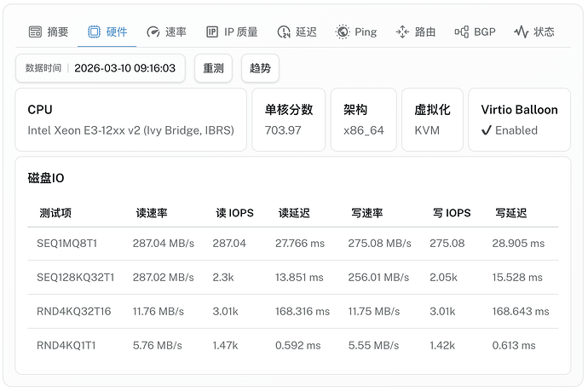Click the 28.905 ms write latency cell
The width and height of the screenshot is (588, 391).
518,244
